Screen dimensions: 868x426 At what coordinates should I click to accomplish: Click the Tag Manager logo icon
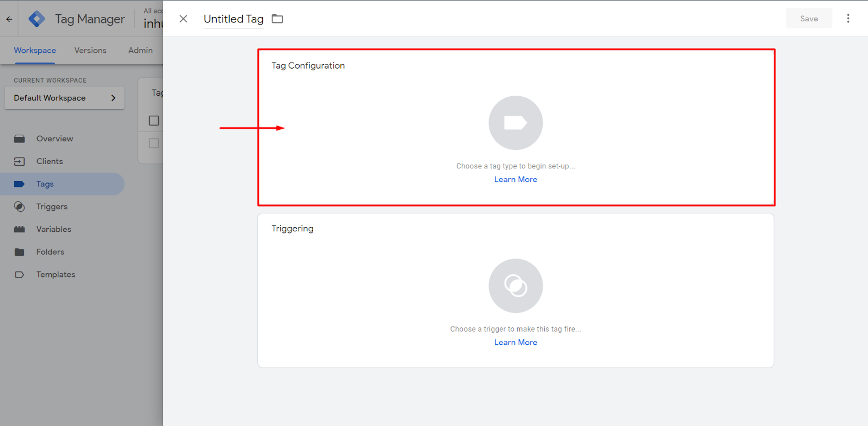point(37,19)
